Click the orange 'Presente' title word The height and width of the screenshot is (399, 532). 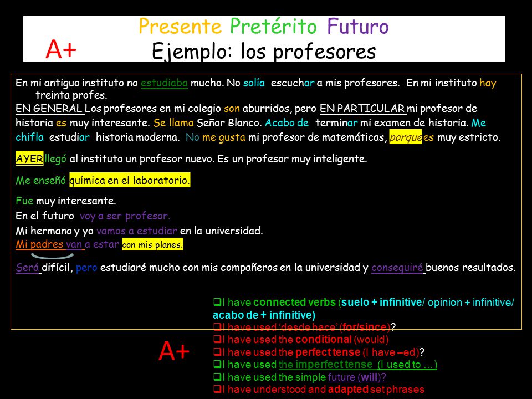tap(180, 27)
